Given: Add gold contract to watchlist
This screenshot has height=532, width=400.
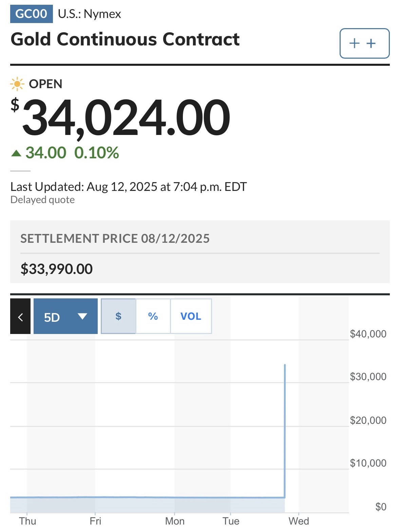Looking at the screenshot, I should [x=364, y=43].
